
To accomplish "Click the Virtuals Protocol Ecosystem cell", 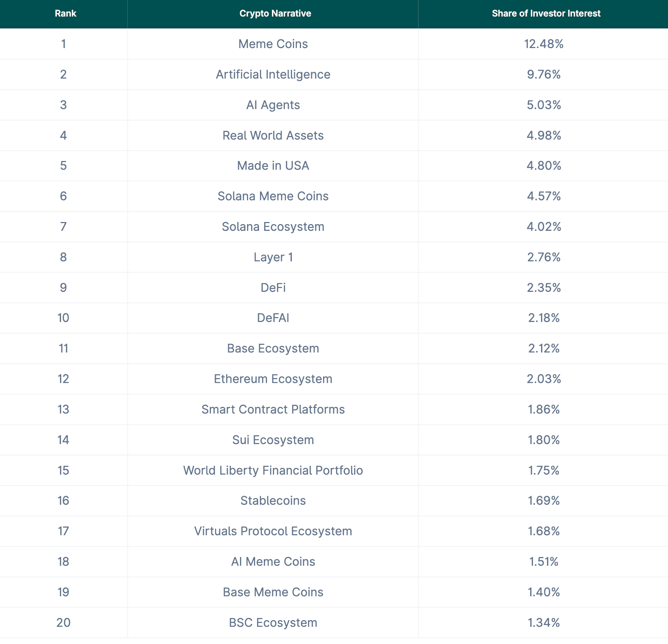I will pyautogui.click(x=273, y=531).
